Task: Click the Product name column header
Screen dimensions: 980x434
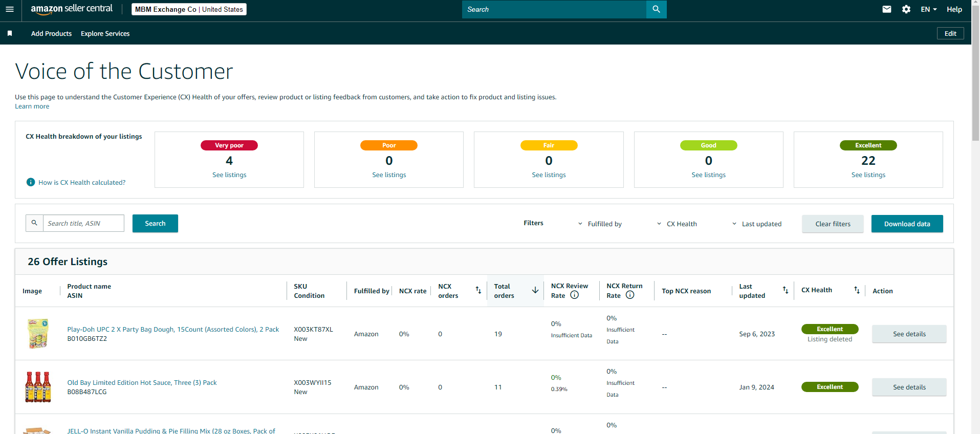Action: (x=89, y=286)
